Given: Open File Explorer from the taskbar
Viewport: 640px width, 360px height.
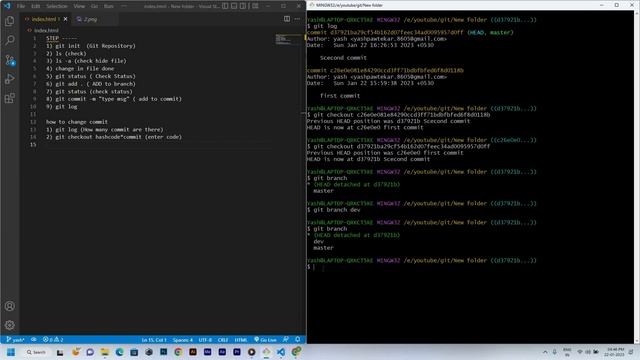Looking at the screenshot, I should point(104,352).
